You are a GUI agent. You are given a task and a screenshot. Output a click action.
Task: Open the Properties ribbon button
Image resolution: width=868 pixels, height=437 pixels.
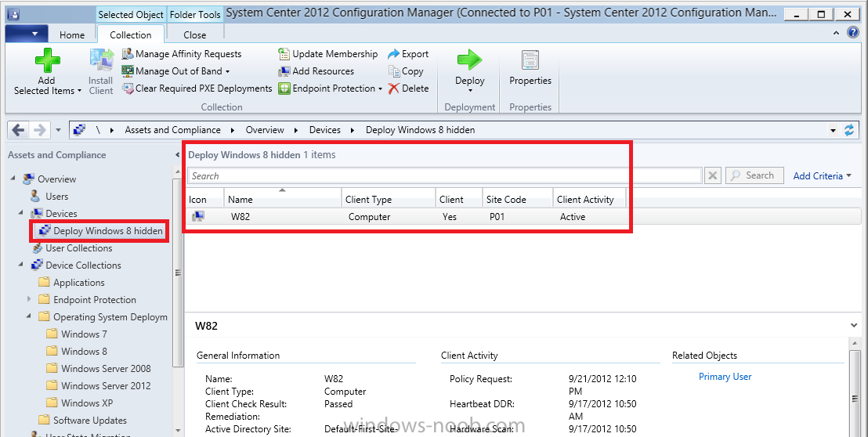point(530,69)
